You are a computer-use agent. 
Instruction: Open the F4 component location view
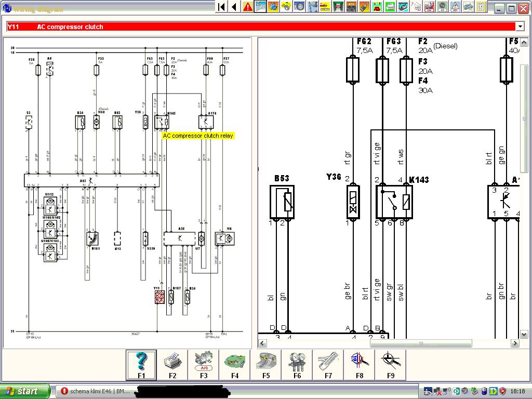pos(234,365)
